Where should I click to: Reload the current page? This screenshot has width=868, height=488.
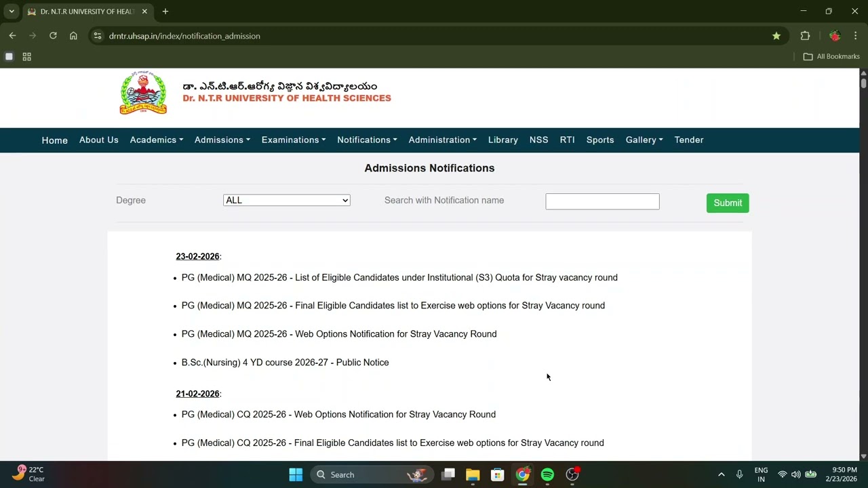(x=53, y=36)
